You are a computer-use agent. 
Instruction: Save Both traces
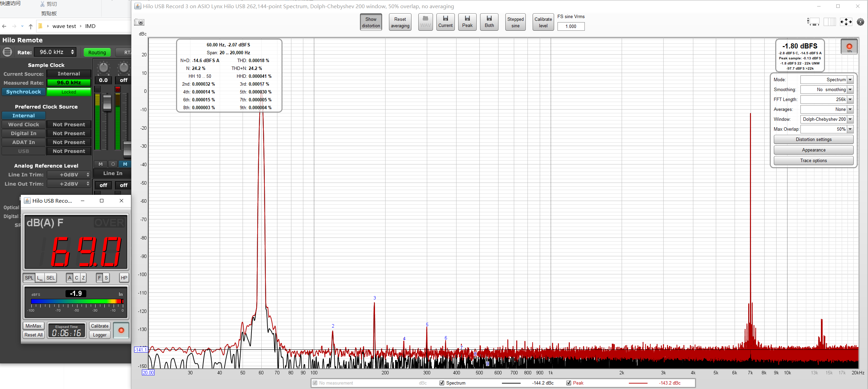(x=489, y=22)
